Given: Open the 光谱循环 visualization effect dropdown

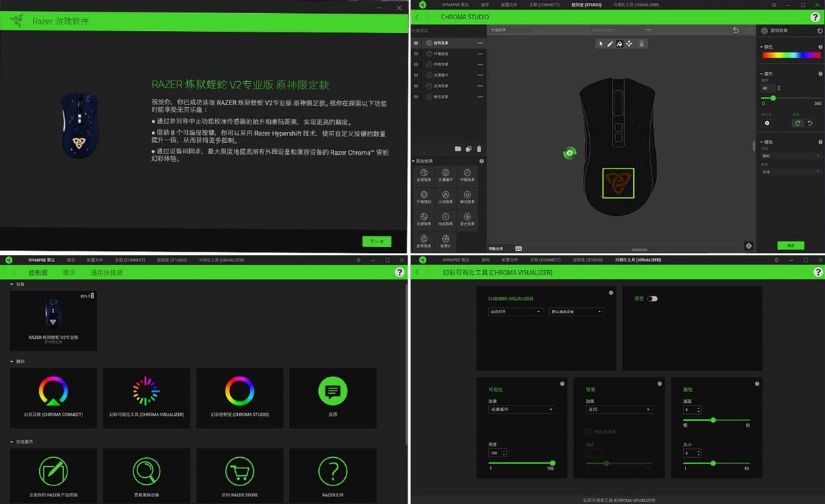Looking at the screenshot, I should pos(521,410).
